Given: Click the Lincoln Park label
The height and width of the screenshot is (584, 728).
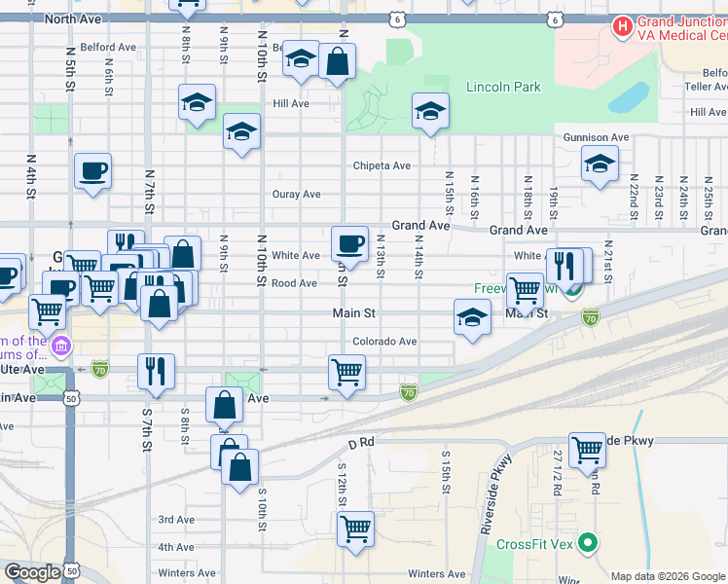Looking at the screenshot, I should coord(503,87).
